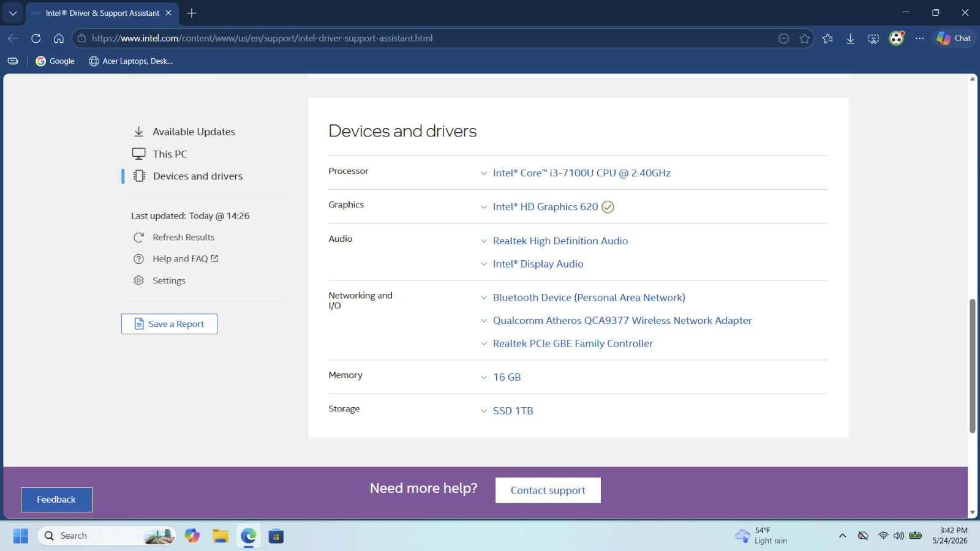The height and width of the screenshot is (551, 980).
Task: View site information lock icon
Action: point(81,38)
